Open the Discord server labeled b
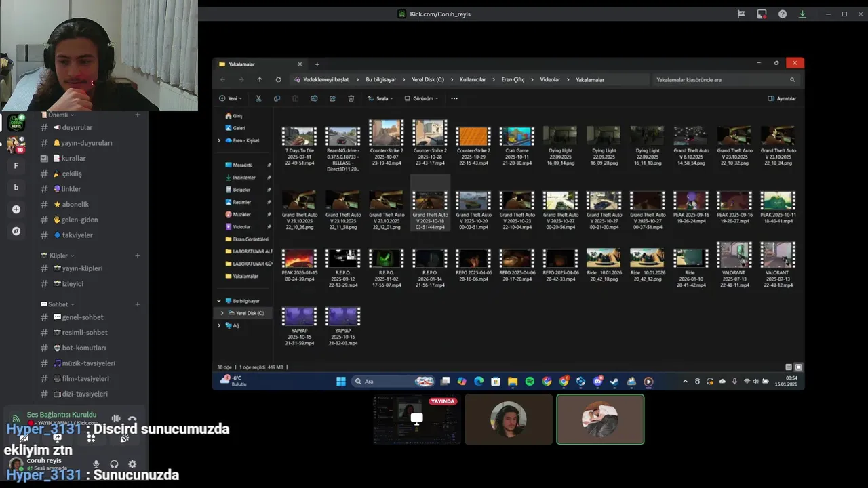Image resolution: width=868 pixels, height=488 pixels. pos(16,188)
